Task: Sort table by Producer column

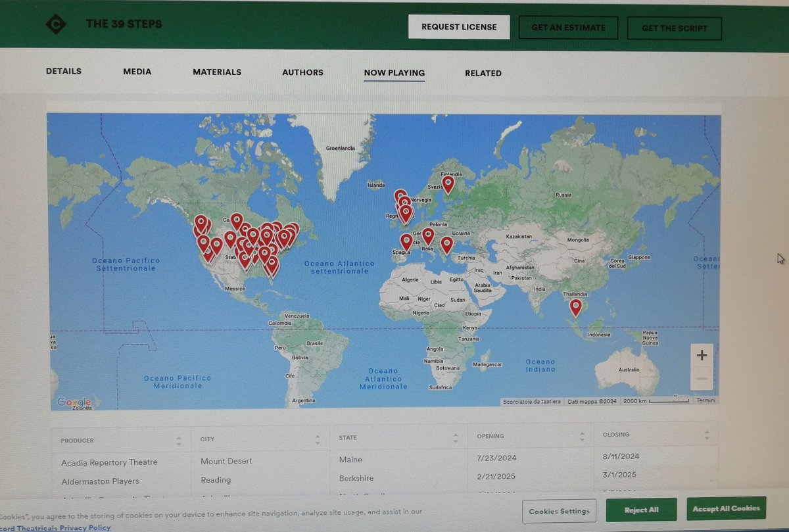Action: pos(120,440)
